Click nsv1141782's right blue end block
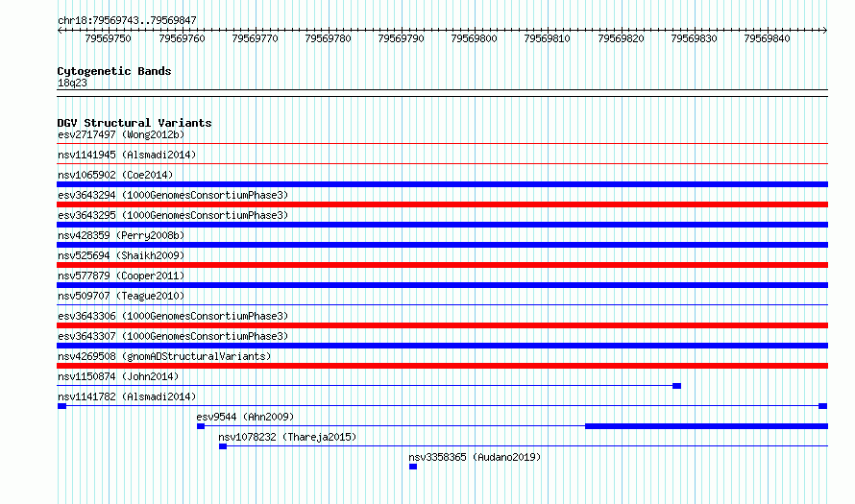The image size is (855, 504). 823,406
